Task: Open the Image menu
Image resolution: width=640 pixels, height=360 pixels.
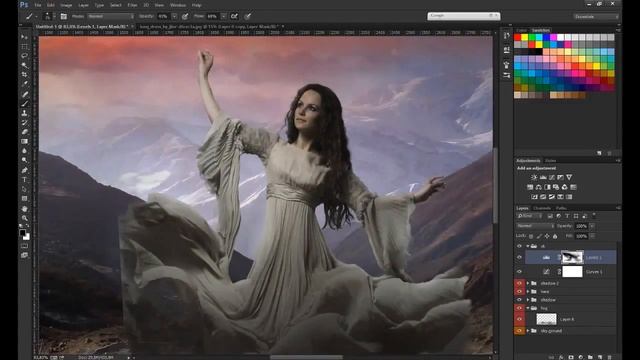Action: 66,5
